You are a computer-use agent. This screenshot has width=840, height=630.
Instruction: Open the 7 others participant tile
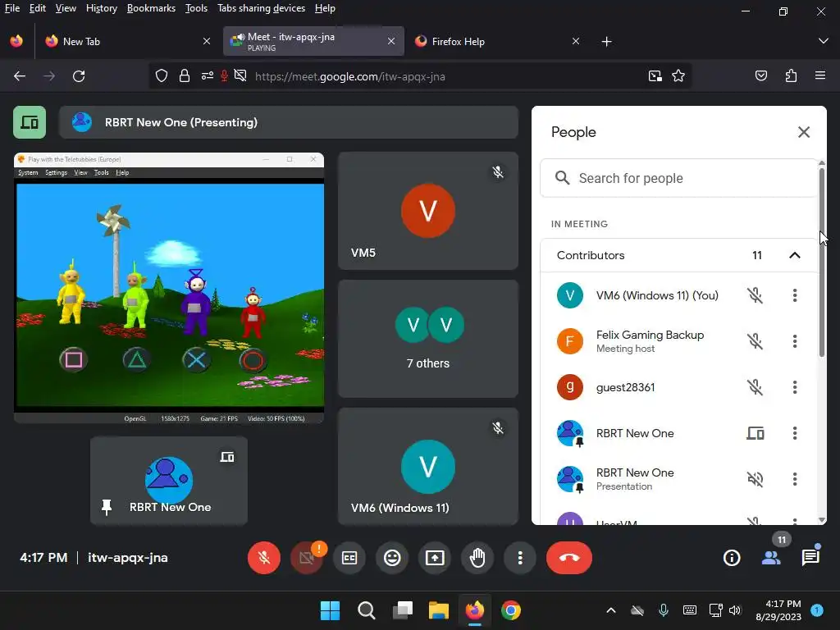tap(428, 339)
